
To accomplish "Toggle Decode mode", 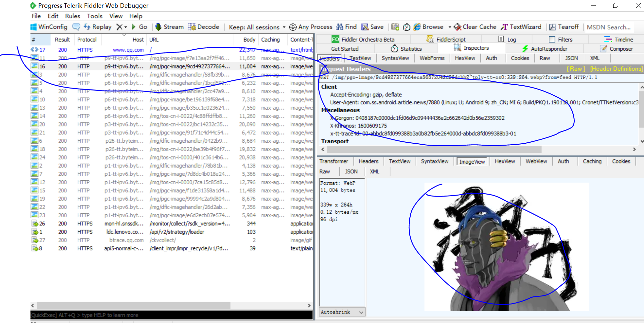I will coord(204,27).
